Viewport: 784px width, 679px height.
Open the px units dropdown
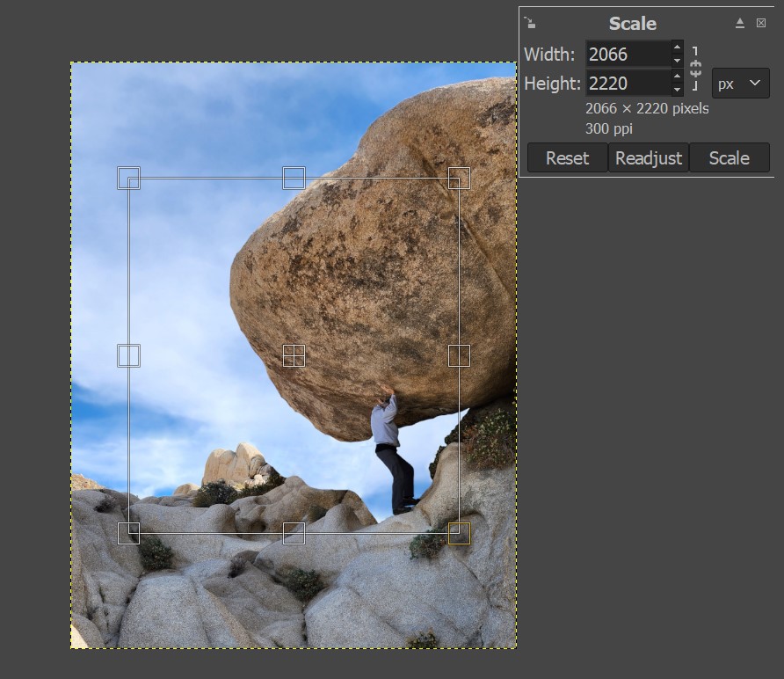(740, 84)
